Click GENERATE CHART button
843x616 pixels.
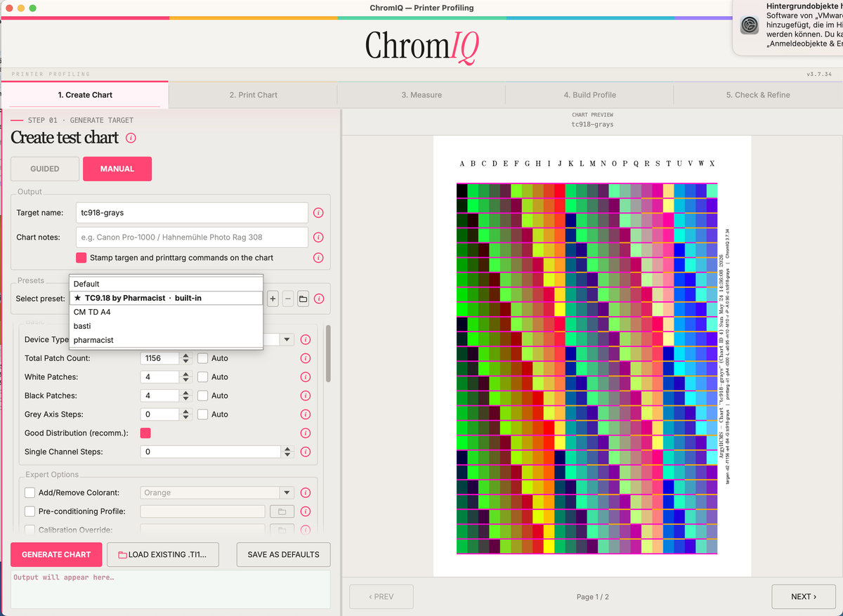(56, 554)
